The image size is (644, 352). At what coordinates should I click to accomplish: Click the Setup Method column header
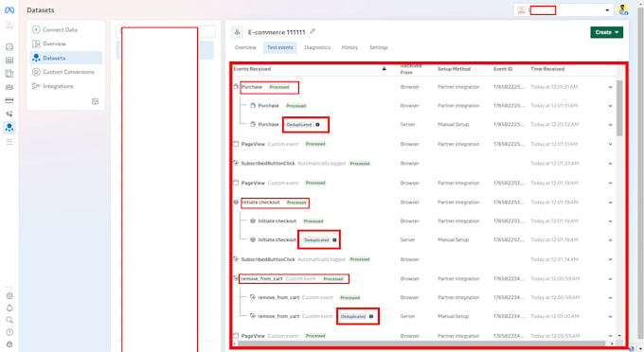click(454, 69)
